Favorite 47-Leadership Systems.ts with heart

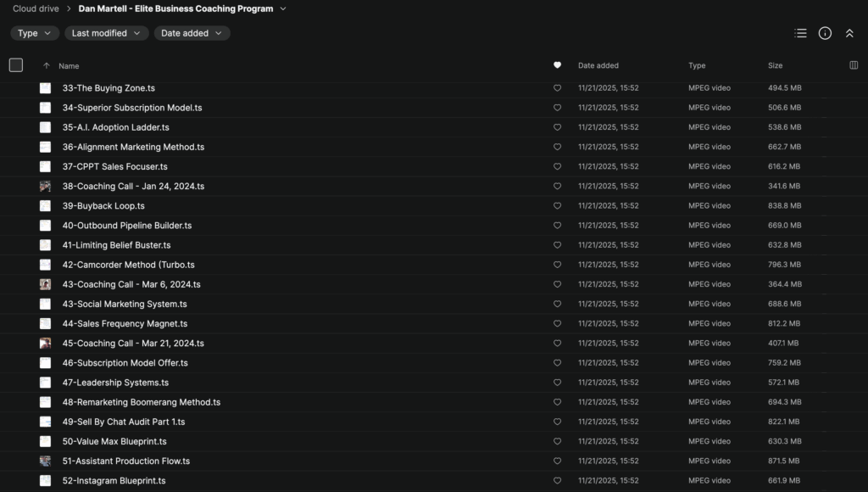click(x=557, y=383)
